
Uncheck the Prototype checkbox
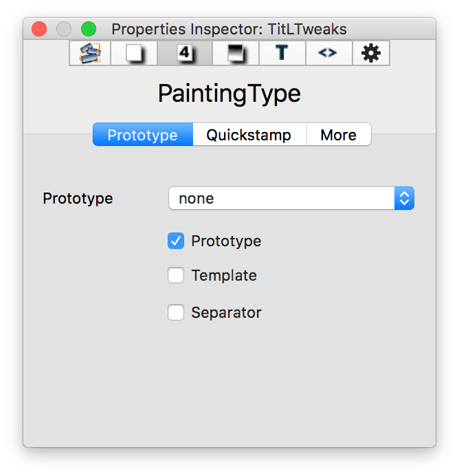pos(176,241)
